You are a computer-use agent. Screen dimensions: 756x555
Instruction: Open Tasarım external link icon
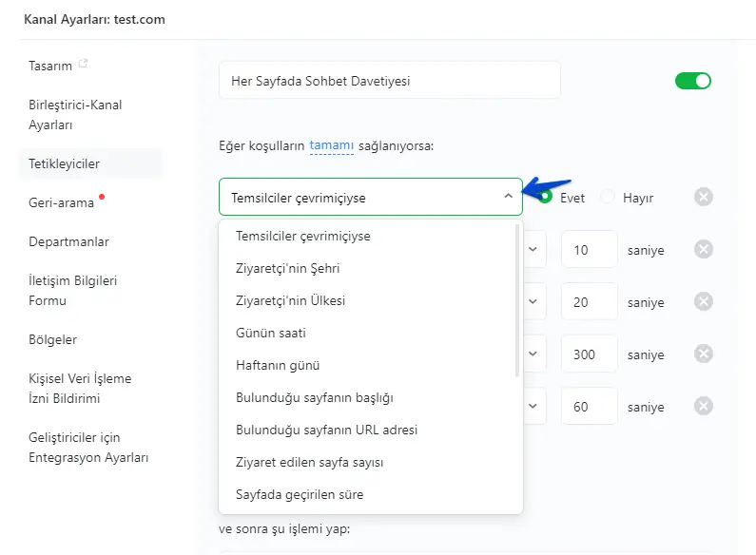click(x=84, y=65)
